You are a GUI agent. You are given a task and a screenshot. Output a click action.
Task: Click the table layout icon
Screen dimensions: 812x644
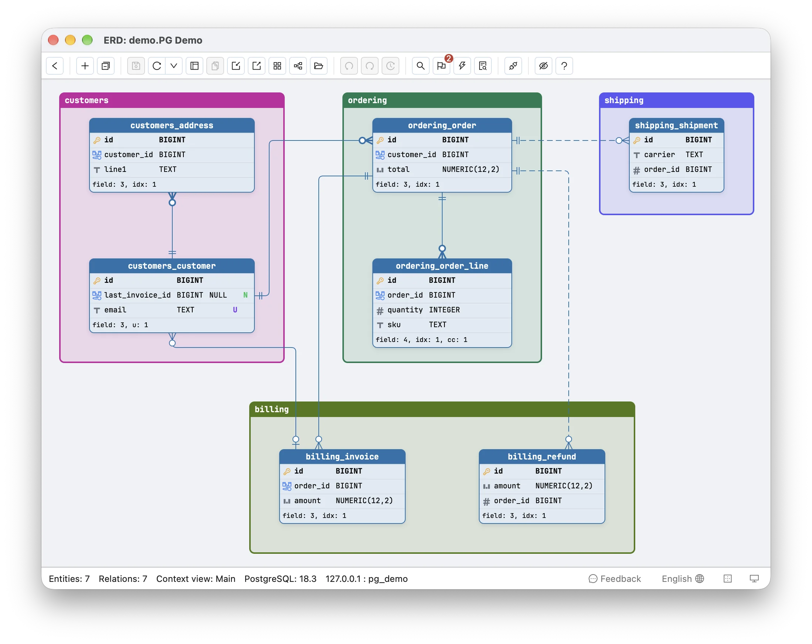coord(194,66)
